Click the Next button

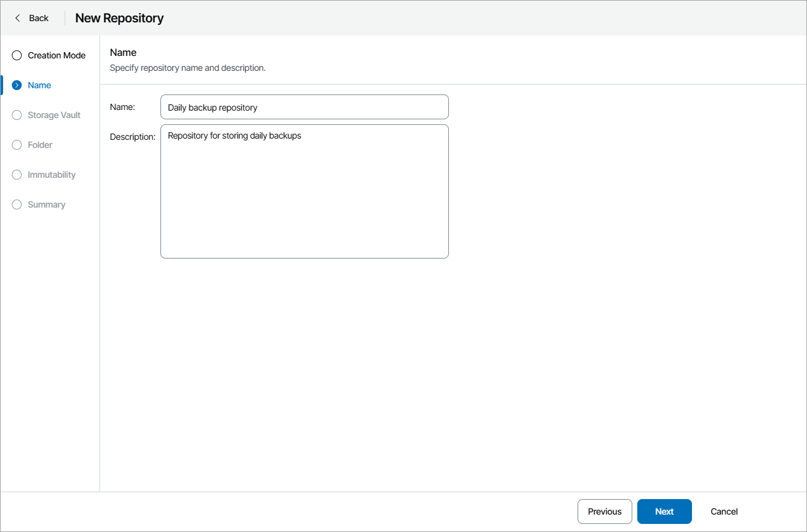coord(664,511)
